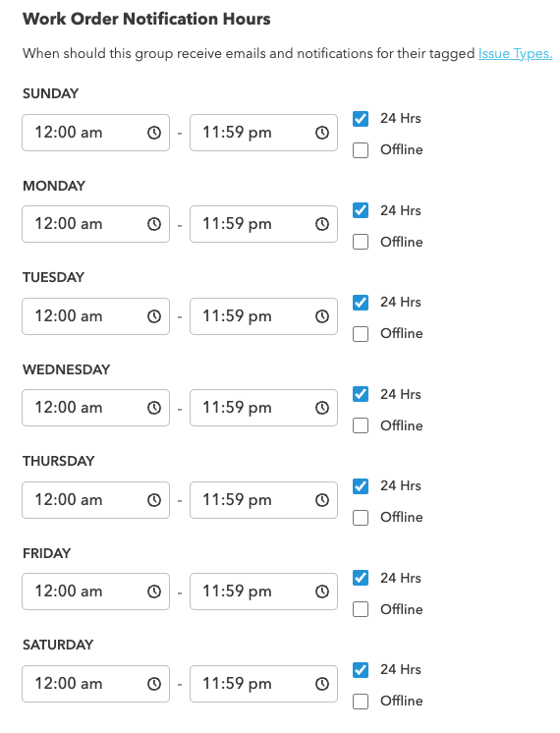The width and height of the screenshot is (560, 733).
Task: Open the Friday start time clock picker
Action: [x=154, y=592]
